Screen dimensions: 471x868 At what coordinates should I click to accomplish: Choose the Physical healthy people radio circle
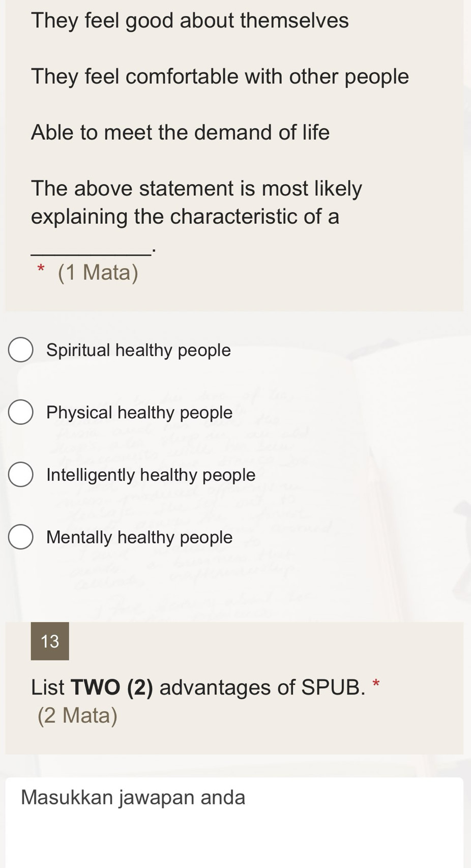[21, 412]
